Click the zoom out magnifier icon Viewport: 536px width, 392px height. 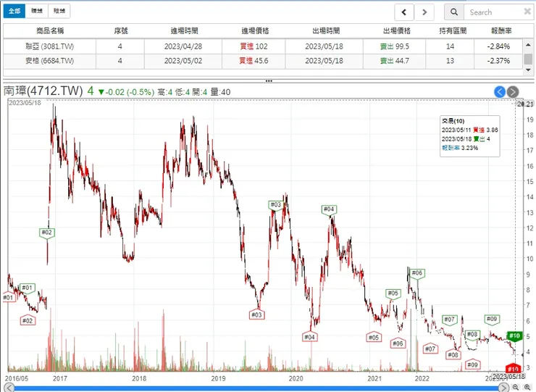(x=516, y=387)
